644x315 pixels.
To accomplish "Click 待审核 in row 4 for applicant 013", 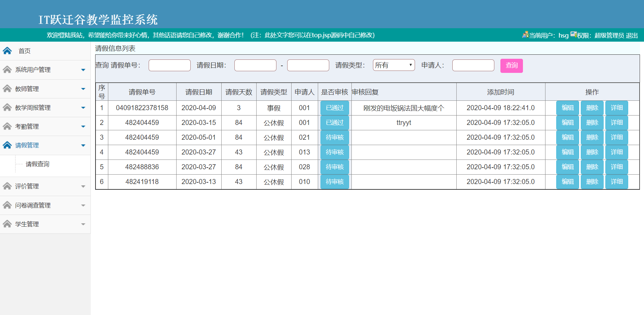I will pyautogui.click(x=335, y=152).
